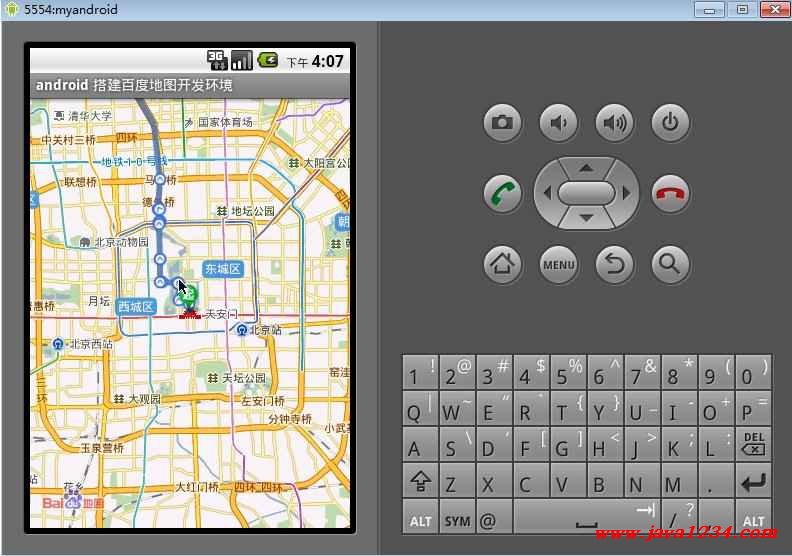
Task: Click the volume down button
Action: [558, 122]
